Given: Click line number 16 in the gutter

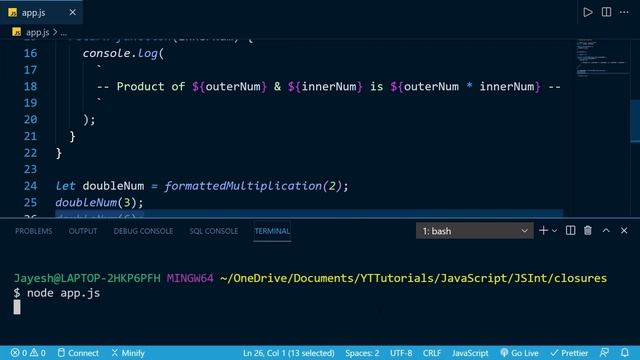Looking at the screenshot, I should click(x=30, y=53).
